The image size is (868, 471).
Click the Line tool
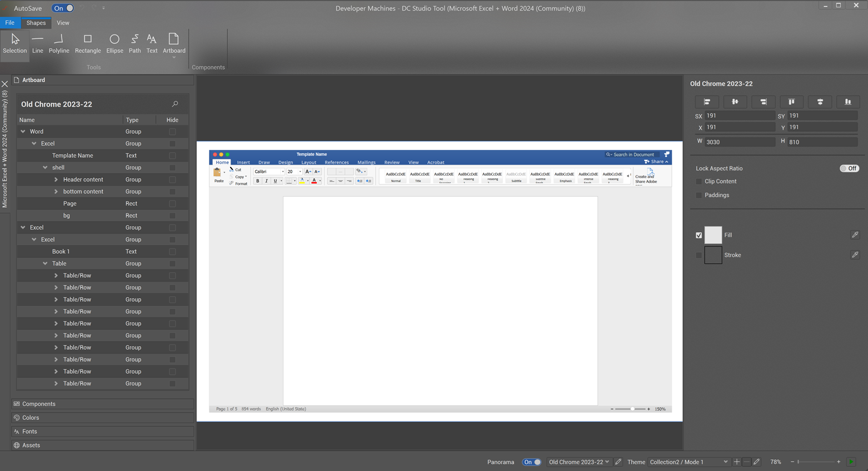37,43
